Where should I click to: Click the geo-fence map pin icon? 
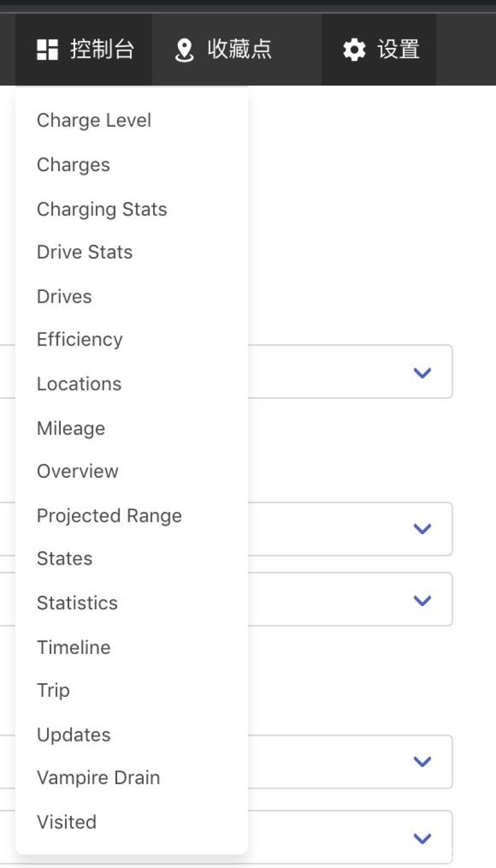coord(184,50)
